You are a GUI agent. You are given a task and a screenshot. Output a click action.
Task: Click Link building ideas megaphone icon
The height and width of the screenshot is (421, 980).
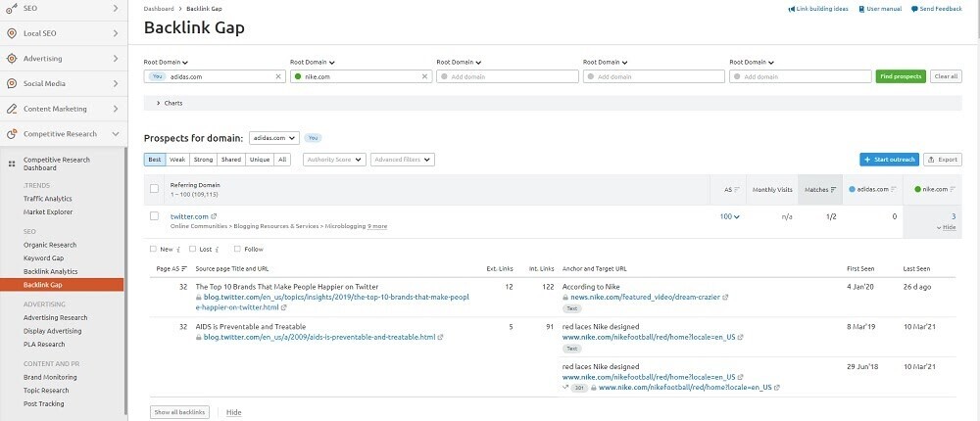click(x=791, y=10)
